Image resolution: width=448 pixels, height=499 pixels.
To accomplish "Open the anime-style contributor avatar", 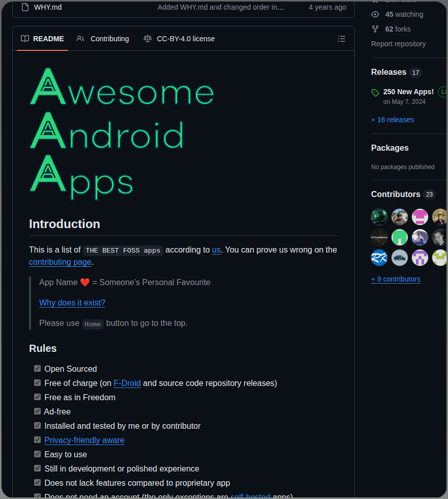I will [x=420, y=237].
